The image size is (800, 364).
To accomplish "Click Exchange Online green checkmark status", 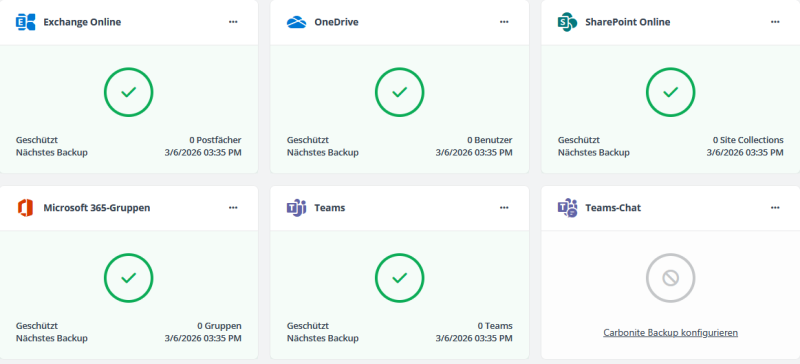I will click(129, 92).
